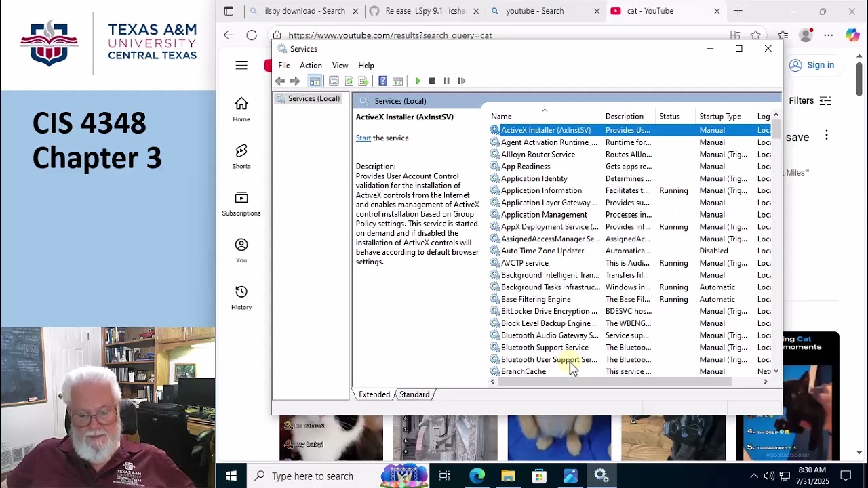The image size is (868, 488).
Task: Click the Restart Service toolbar icon
Action: pos(461,81)
